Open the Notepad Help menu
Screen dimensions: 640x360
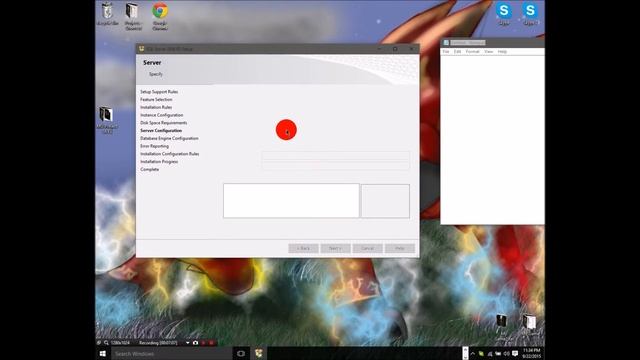[502, 52]
